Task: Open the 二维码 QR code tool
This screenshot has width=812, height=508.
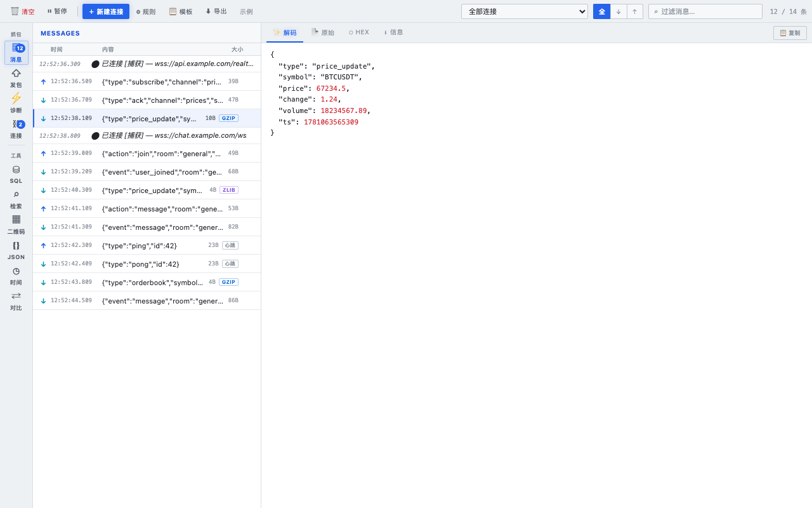Action: point(16,225)
